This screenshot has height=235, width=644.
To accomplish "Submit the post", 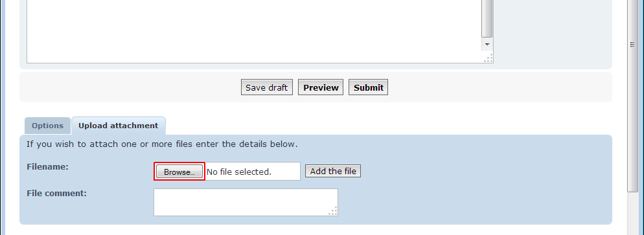I will (x=369, y=87).
